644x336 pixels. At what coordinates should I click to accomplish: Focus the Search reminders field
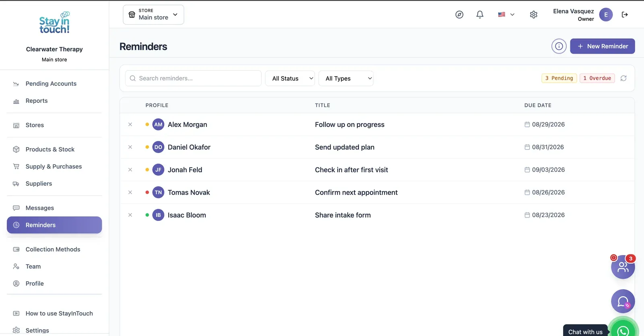coord(193,78)
